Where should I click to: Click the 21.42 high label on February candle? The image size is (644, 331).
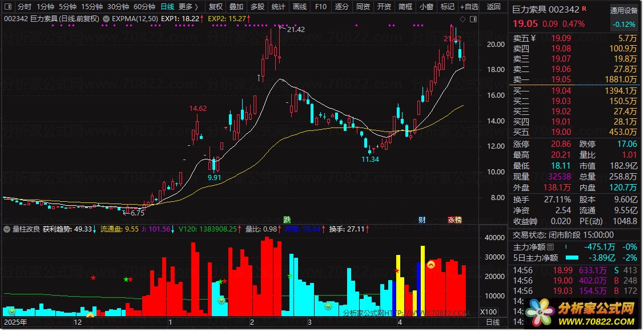pyautogui.click(x=296, y=30)
